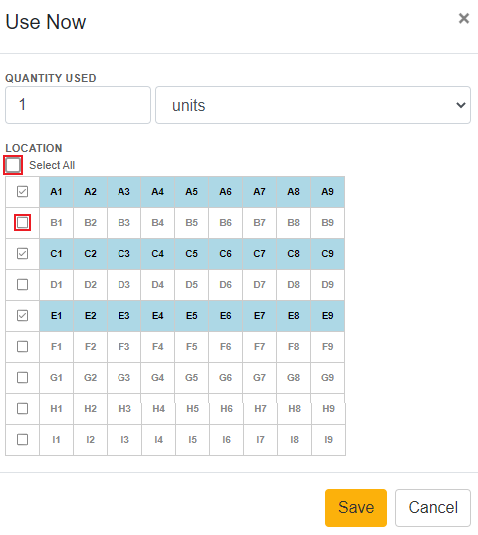Tick the row G checkbox

pyautogui.click(x=23, y=378)
